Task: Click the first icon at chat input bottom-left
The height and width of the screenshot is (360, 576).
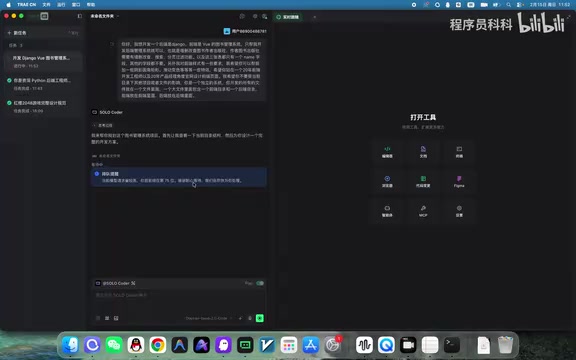Action: [x=98, y=318]
